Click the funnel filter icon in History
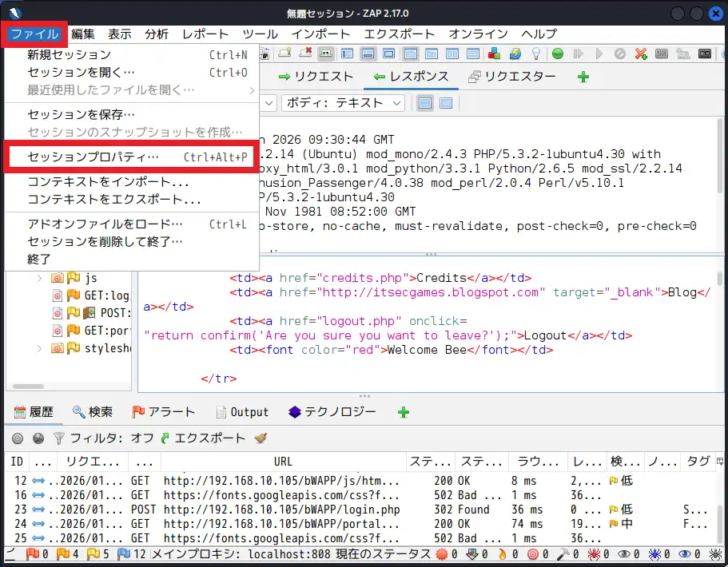This screenshot has width=728, height=567. (58, 438)
